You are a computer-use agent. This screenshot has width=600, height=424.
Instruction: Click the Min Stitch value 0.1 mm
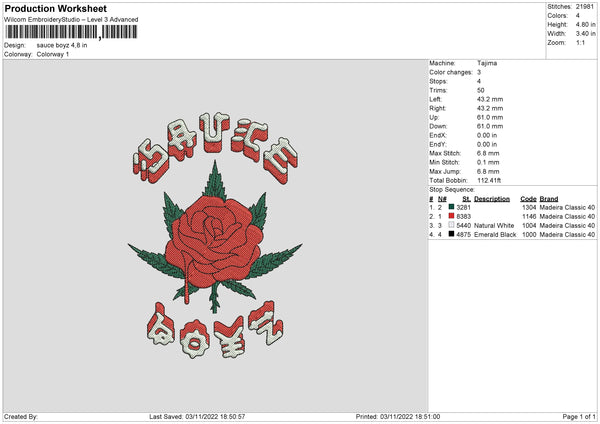pyautogui.click(x=488, y=162)
